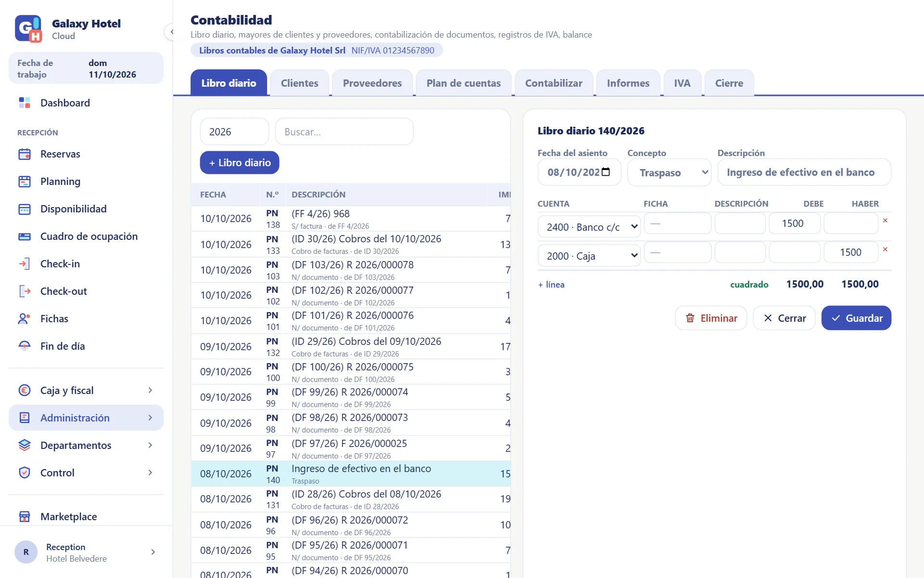The height and width of the screenshot is (578, 924).
Task: Open the date picker calendar icon
Action: coord(606,172)
